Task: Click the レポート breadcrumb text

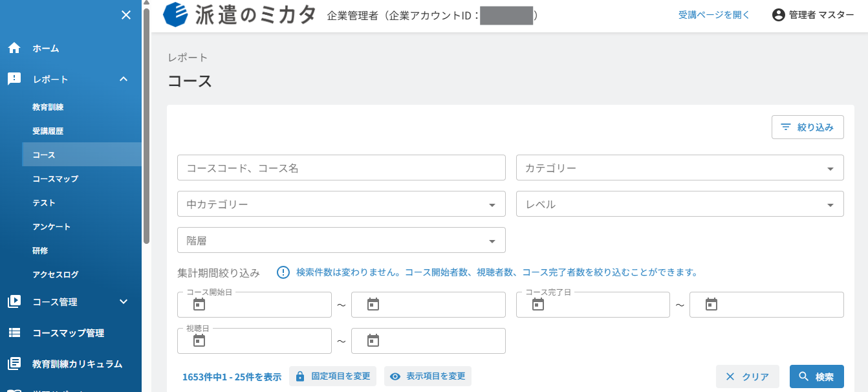Action: point(188,58)
